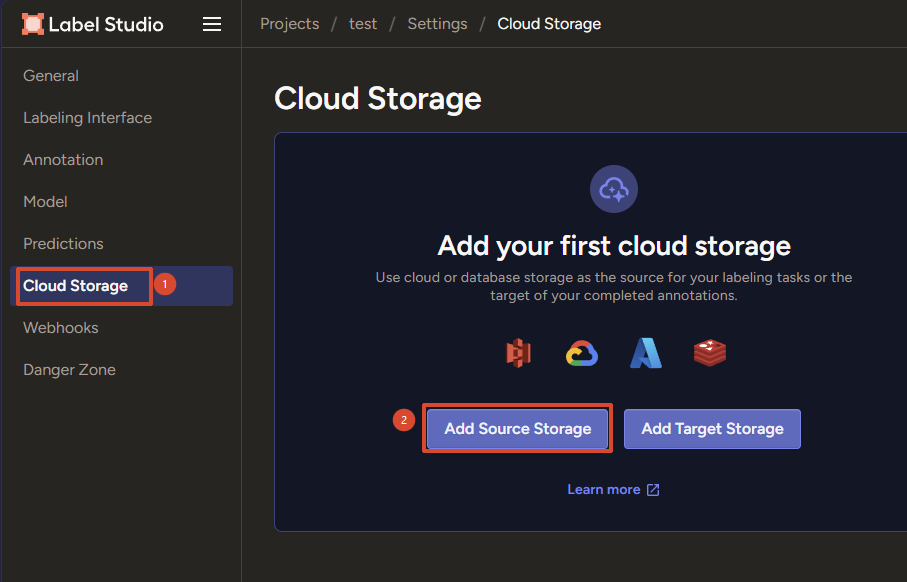Click 'Add your first cloud storage' heading
The image size is (907, 582).
(614, 246)
